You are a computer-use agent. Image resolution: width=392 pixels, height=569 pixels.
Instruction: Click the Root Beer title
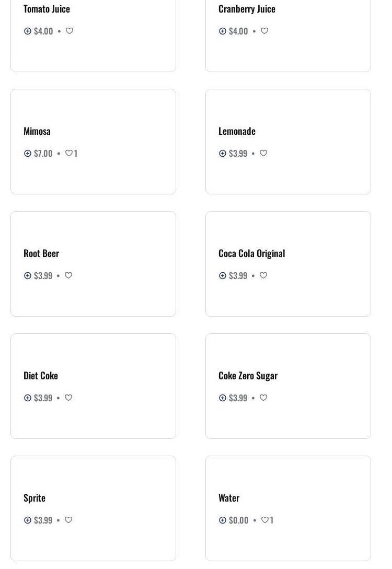(x=41, y=253)
